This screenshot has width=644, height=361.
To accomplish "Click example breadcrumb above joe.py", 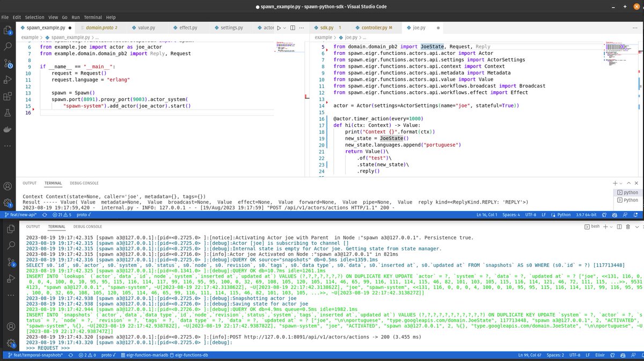I will (x=323, y=37).
